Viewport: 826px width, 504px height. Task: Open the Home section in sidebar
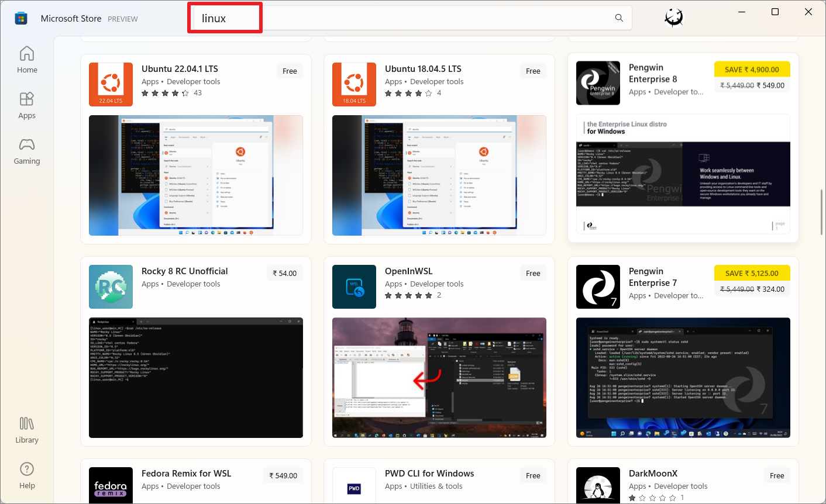[x=27, y=59]
